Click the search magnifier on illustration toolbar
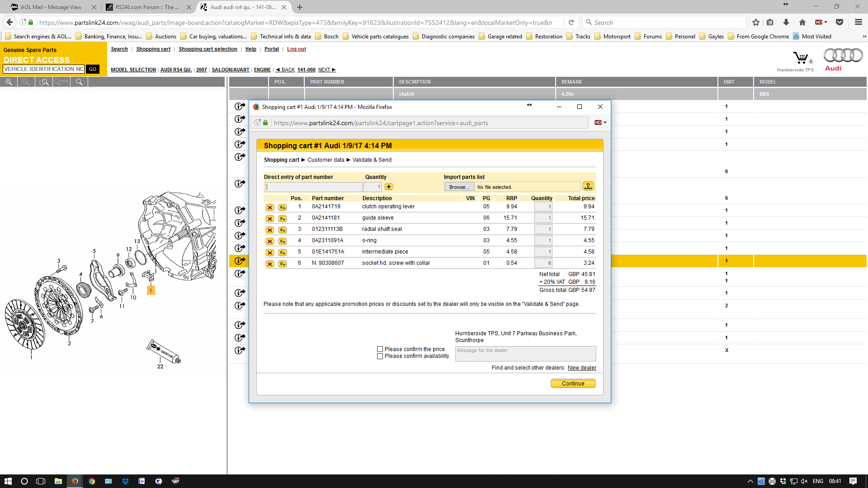Screen dimensions: 868x488 click(79, 82)
